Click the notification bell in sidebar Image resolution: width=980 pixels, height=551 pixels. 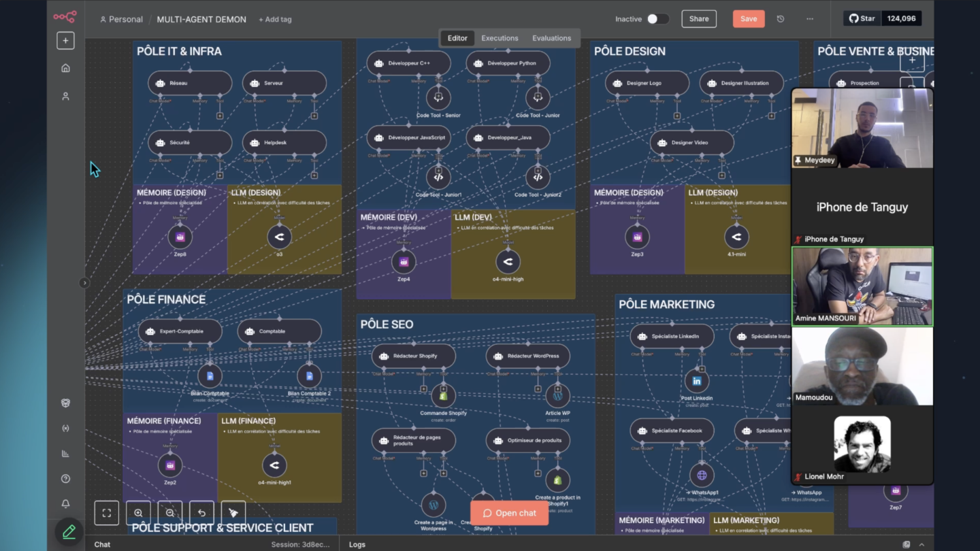pyautogui.click(x=65, y=504)
